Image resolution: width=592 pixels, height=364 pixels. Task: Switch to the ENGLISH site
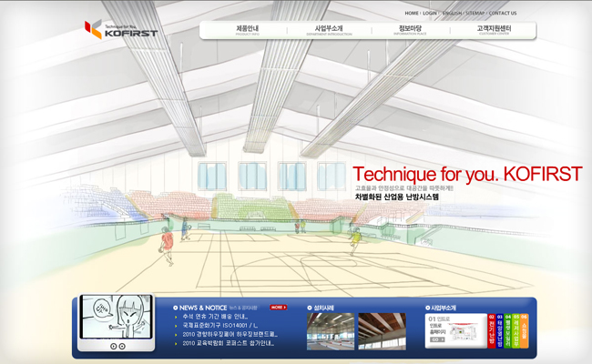point(452,14)
